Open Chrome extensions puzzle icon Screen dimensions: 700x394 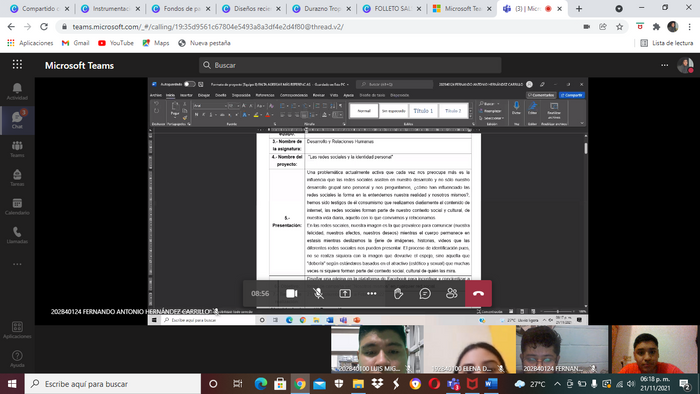point(656,27)
